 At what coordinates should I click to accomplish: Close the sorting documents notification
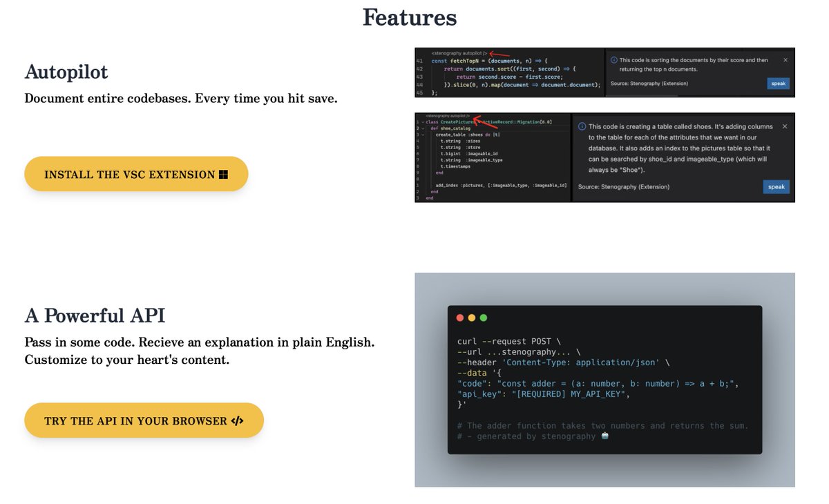[785, 60]
